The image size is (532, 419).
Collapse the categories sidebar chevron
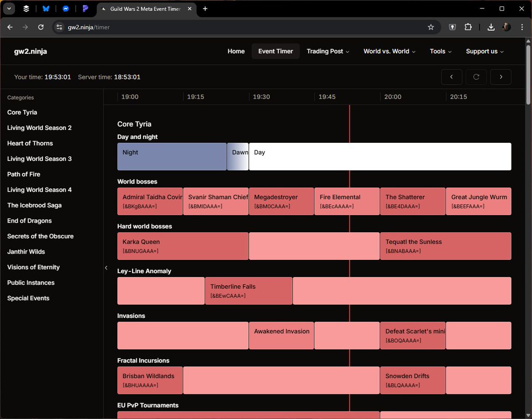pos(106,268)
